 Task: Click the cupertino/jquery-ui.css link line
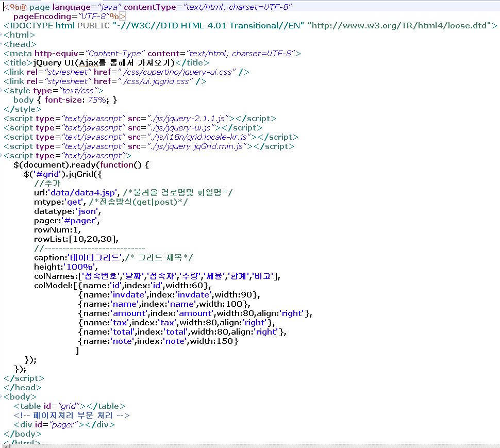point(126,72)
